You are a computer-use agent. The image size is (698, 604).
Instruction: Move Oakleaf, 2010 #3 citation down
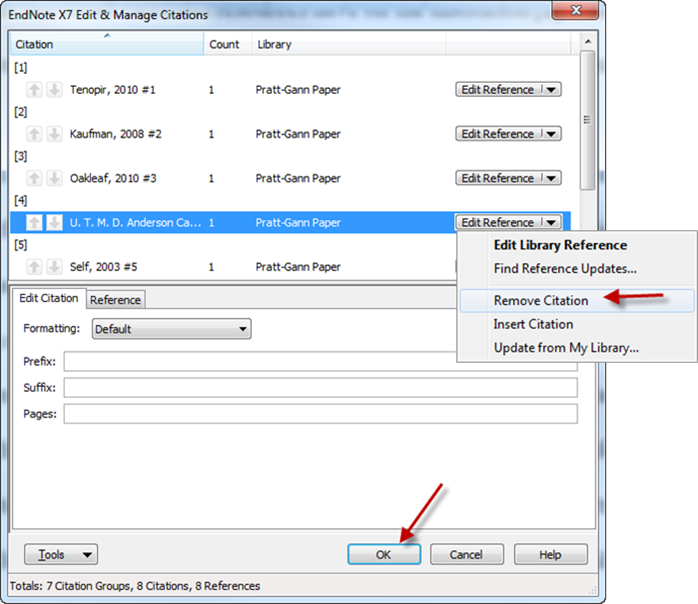tap(54, 178)
